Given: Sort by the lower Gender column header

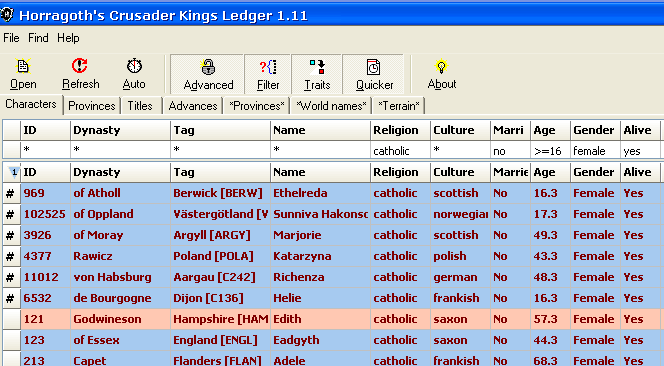Looking at the screenshot, I should pos(595,172).
